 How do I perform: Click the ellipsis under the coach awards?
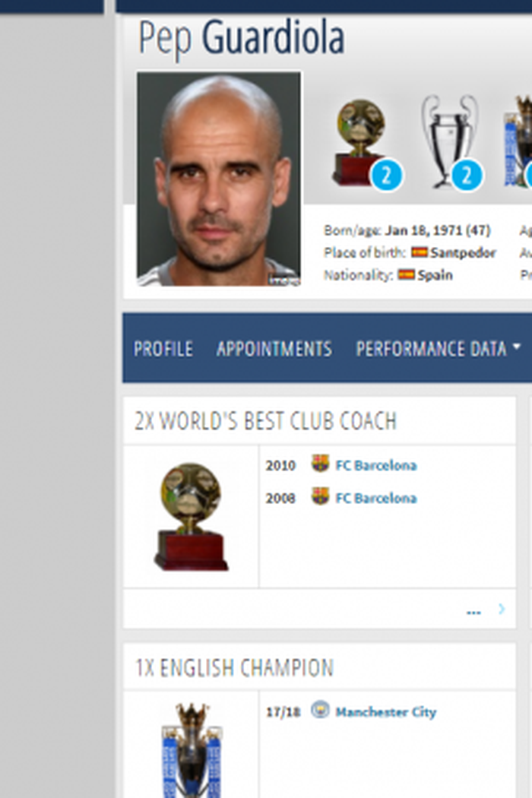point(473,612)
